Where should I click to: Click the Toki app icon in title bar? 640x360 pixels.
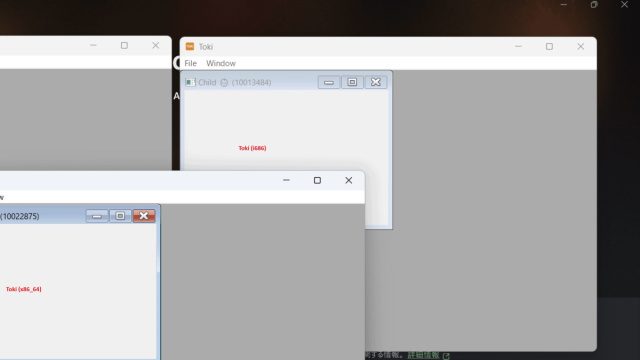coord(190,46)
